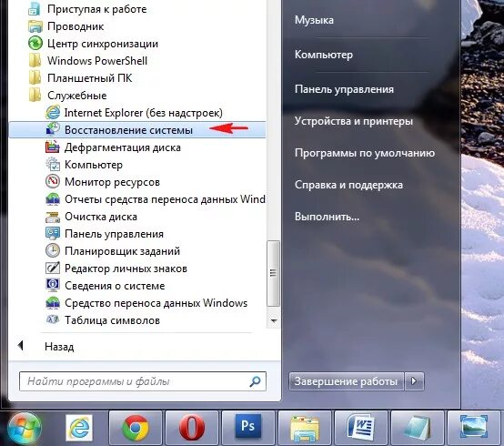This screenshot has height=446, width=504.
Task: Open the Opera browser taskbar icon
Action: pos(192,428)
